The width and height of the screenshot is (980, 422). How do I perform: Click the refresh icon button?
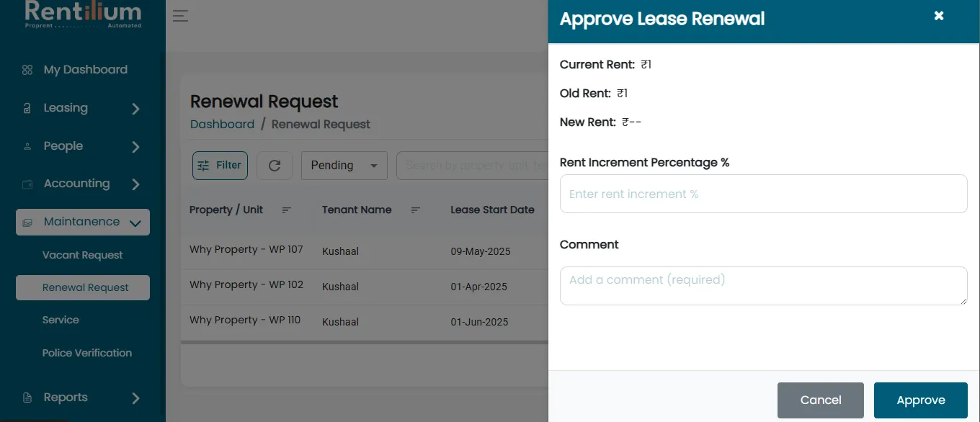pos(275,166)
